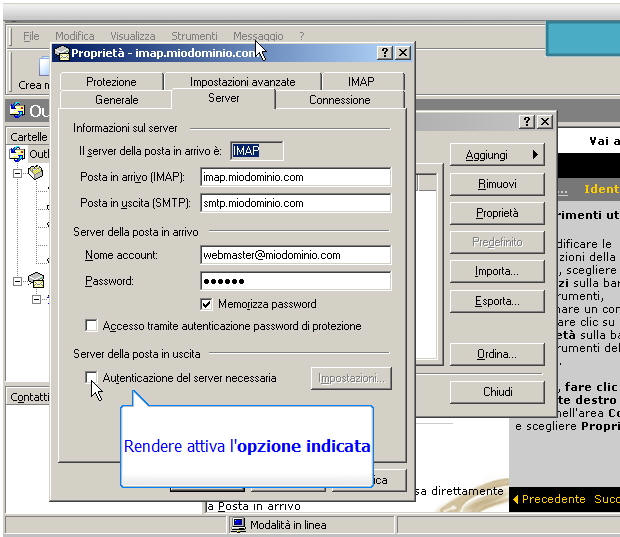Click the local folders icon in tree
This screenshot has height=537, width=620.
click(x=36, y=173)
